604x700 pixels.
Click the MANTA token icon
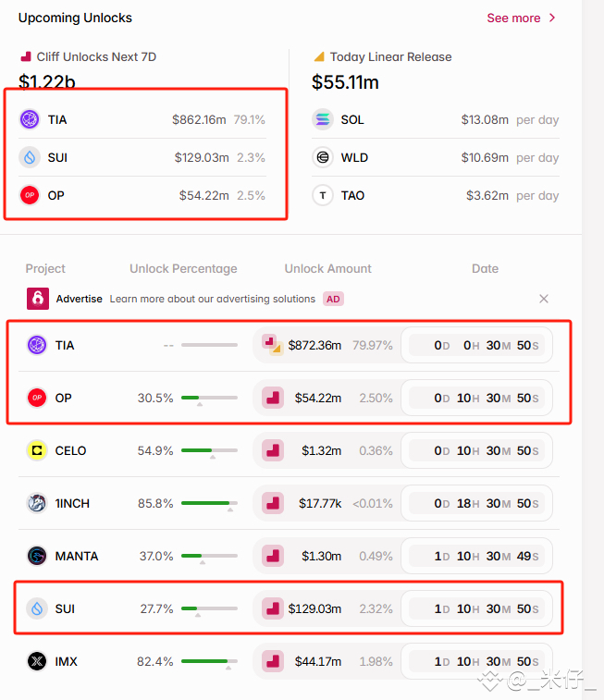(x=37, y=556)
